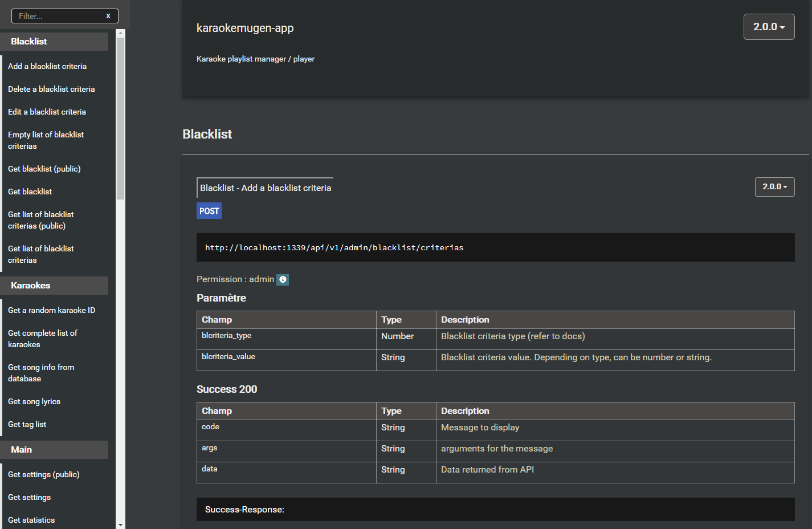812x529 pixels.
Task: Select the Karaokes sidebar section header
Action: coord(54,286)
